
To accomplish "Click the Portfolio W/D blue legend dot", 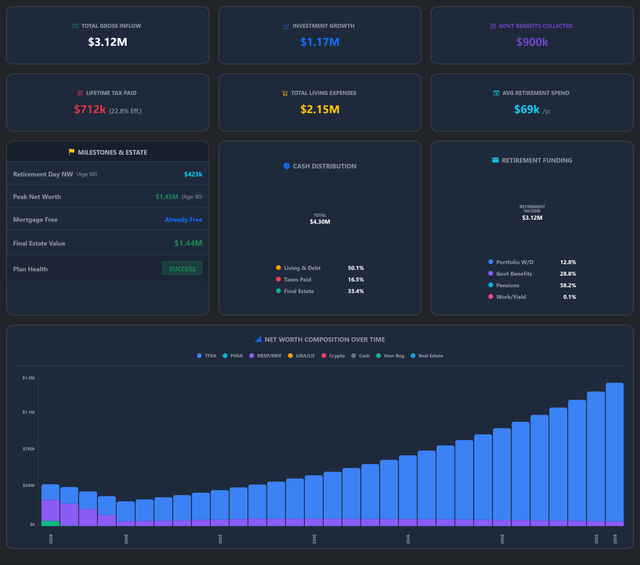I will pyautogui.click(x=491, y=262).
